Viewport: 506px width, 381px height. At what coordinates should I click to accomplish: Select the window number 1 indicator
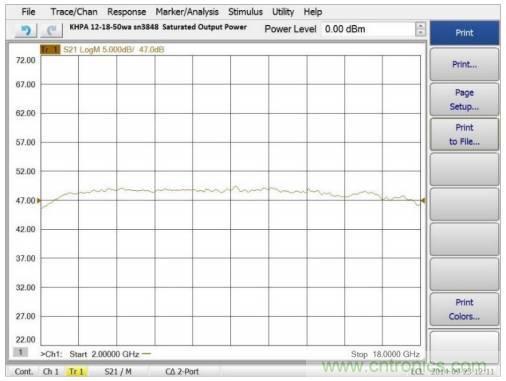click(x=20, y=352)
